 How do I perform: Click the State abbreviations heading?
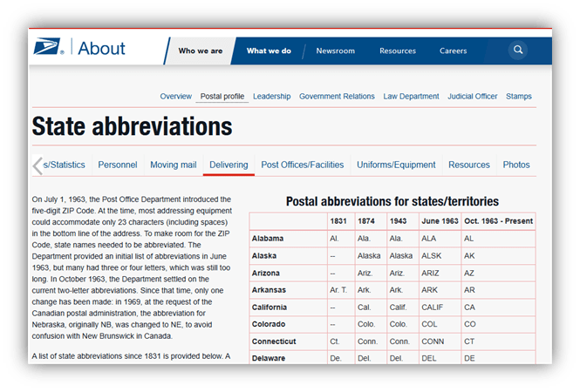[132, 126]
